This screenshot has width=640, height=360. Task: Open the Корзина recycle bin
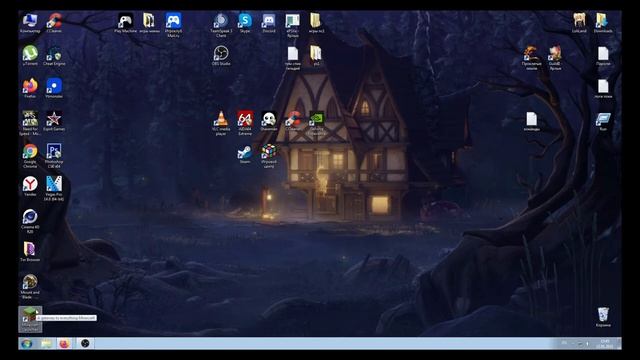point(603,317)
